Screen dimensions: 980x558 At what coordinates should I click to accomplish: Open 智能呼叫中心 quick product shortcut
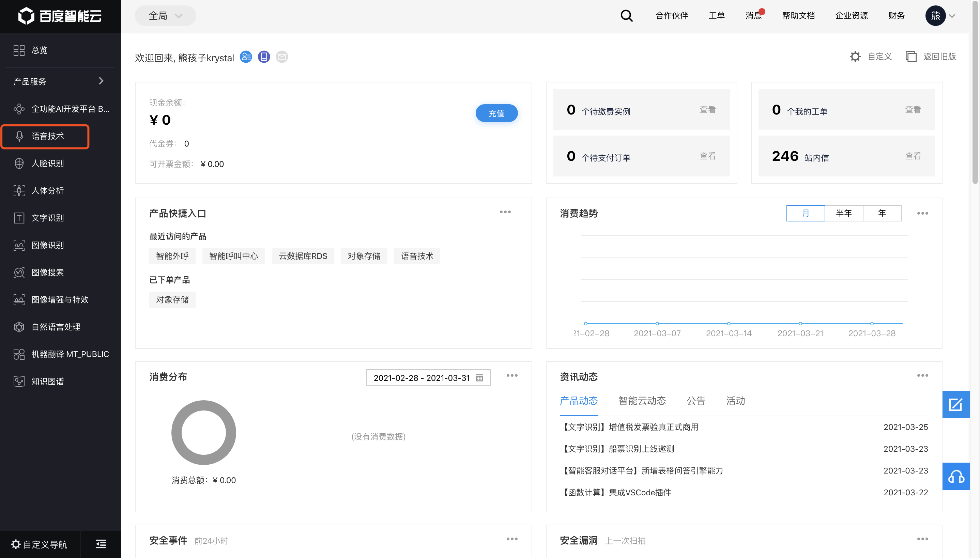233,256
